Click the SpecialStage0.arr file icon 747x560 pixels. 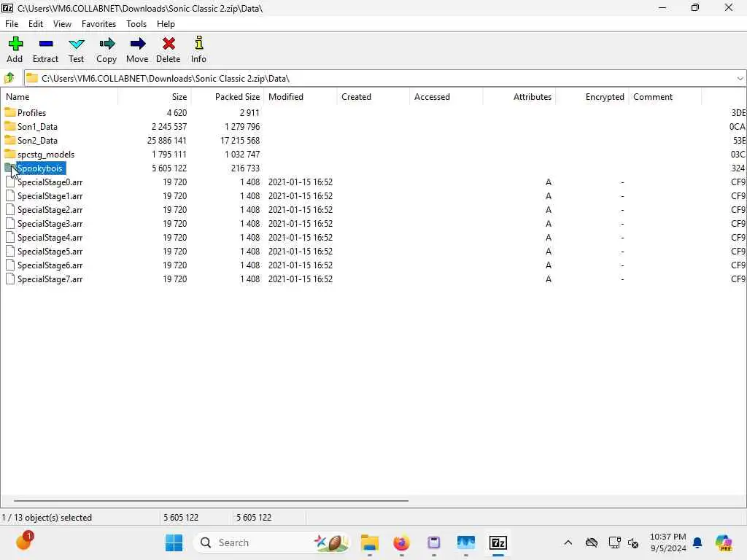10,182
